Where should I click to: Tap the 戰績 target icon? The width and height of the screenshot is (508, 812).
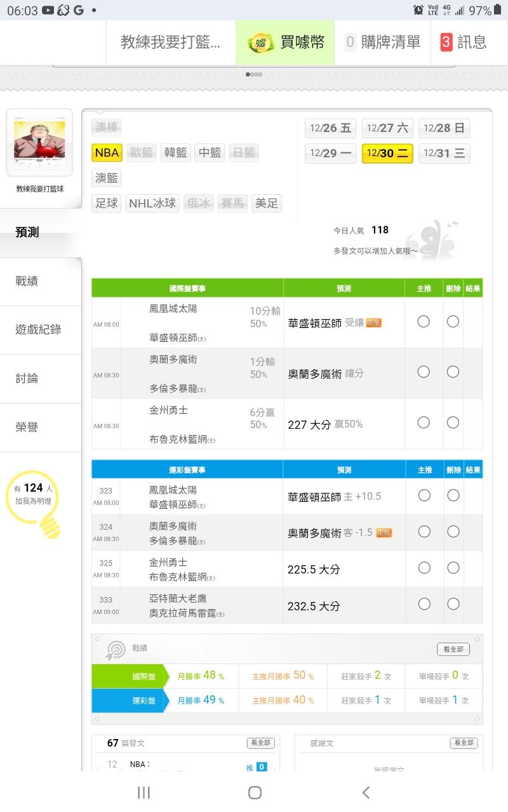point(115,649)
